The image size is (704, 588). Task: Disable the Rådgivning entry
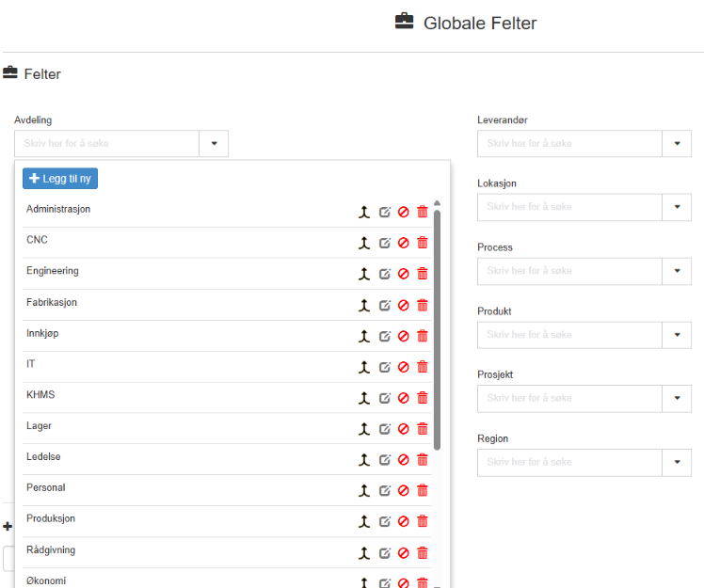(404, 553)
